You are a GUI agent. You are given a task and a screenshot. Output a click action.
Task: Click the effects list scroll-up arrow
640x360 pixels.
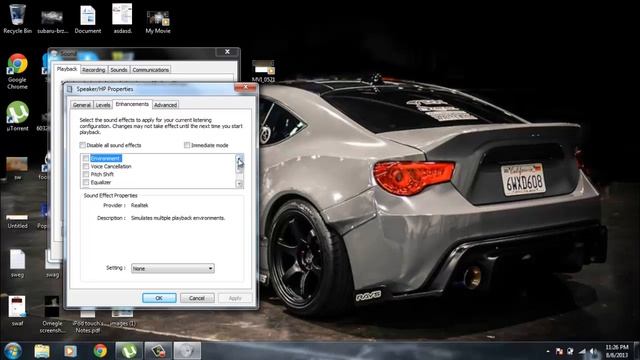pyautogui.click(x=239, y=158)
